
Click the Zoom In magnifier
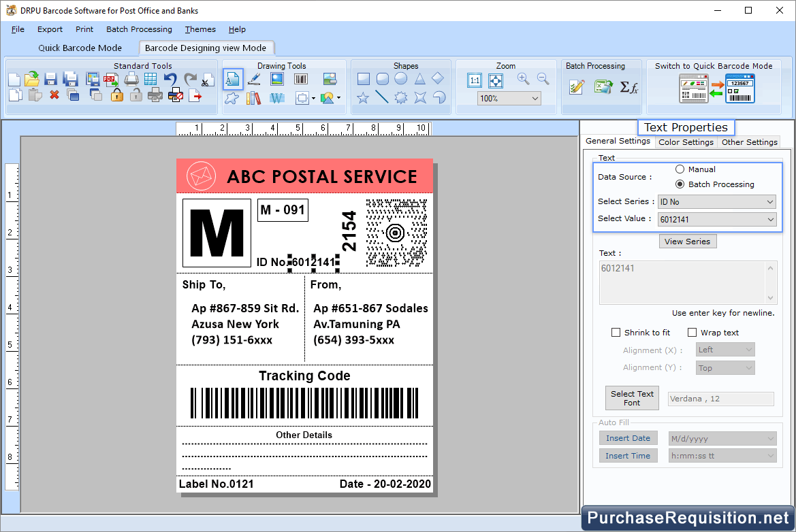523,79
